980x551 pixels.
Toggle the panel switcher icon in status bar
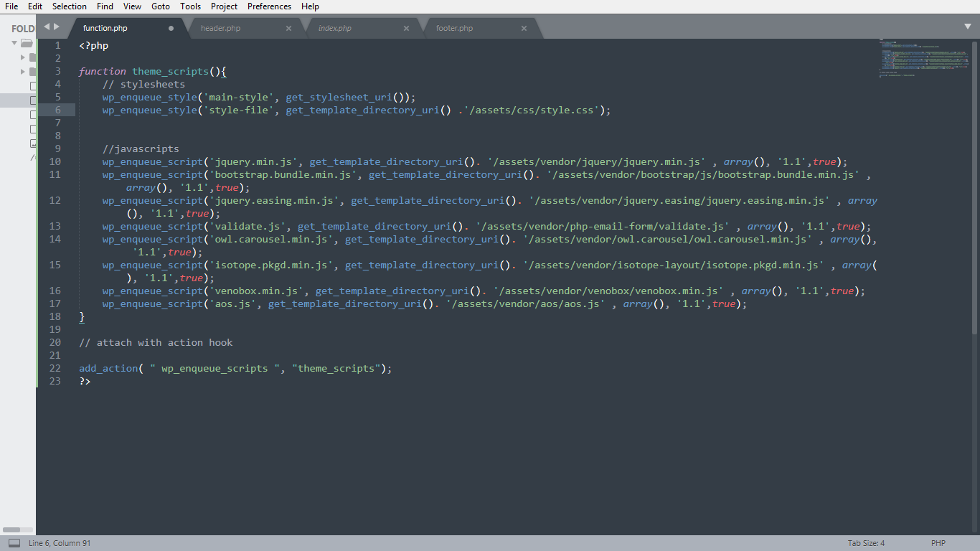tap(14, 543)
